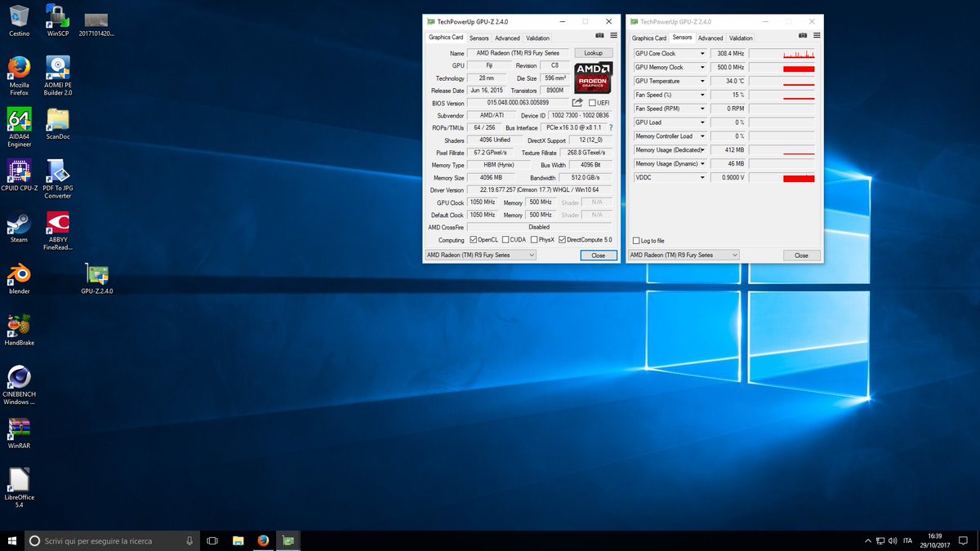This screenshot has width=980, height=551.
Task: Select the ABBYY FineReader desktop icon
Action: [x=58, y=231]
